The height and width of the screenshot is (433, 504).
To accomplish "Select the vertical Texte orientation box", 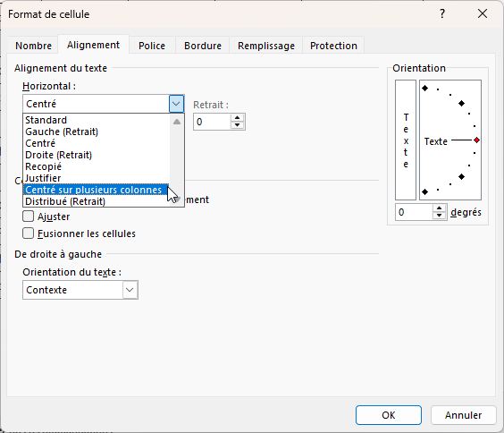I will pyautogui.click(x=406, y=140).
